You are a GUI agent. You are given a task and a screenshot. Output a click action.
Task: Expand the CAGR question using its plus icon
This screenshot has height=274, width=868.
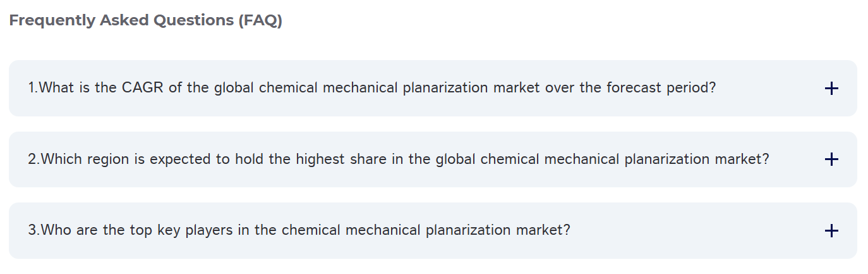pyautogui.click(x=831, y=89)
